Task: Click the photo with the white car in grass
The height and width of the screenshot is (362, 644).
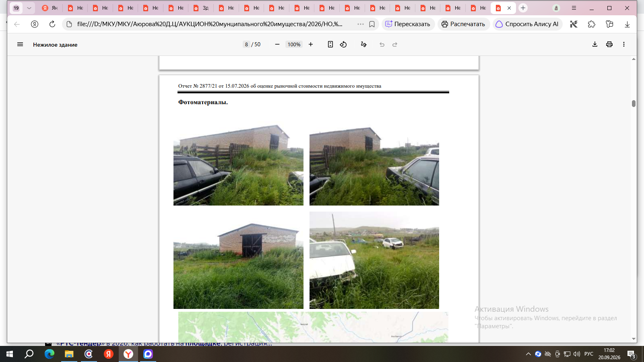Action: click(374, 260)
